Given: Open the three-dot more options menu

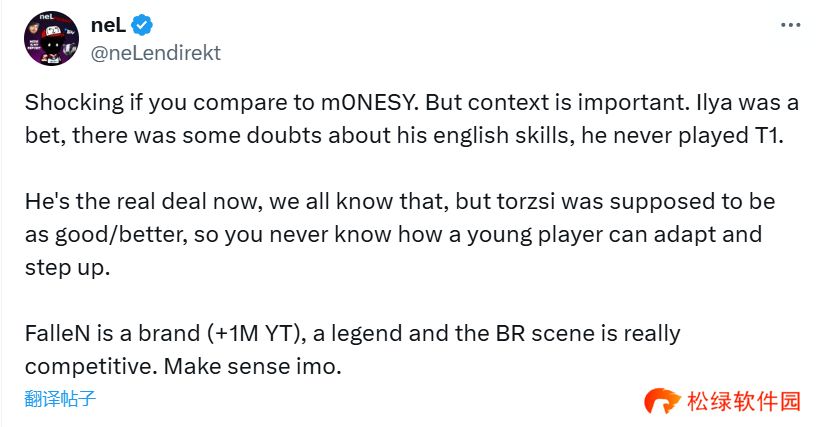Looking at the screenshot, I should coord(789,27).
